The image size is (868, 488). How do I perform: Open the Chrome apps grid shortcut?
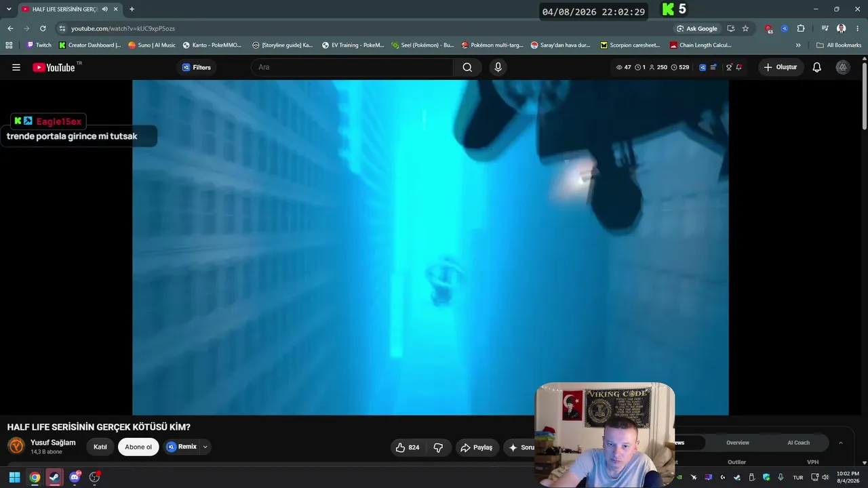pyautogui.click(x=9, y=45)
